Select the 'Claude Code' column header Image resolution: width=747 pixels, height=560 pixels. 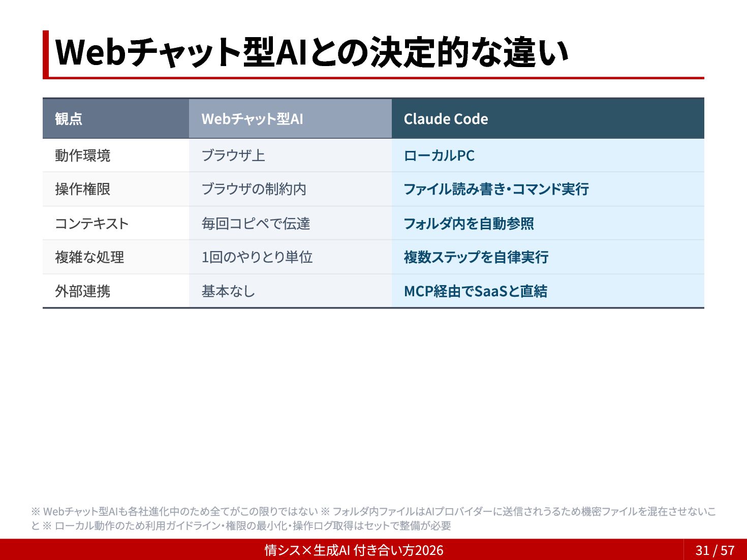coord(548,119)
